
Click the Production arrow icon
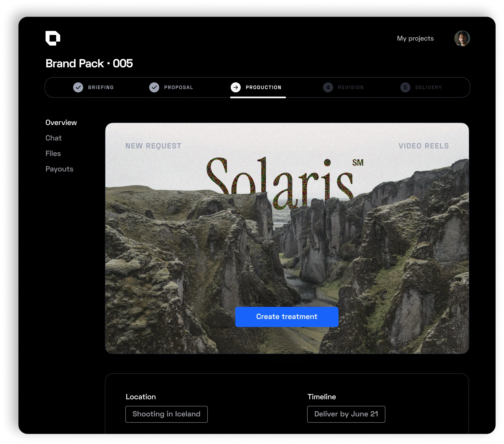pos(235,87)
